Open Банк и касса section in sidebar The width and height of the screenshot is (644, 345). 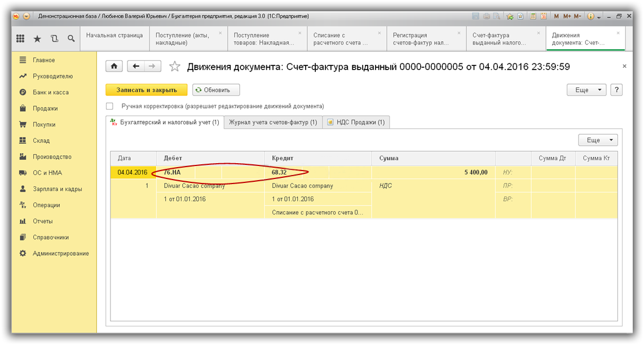51,92
